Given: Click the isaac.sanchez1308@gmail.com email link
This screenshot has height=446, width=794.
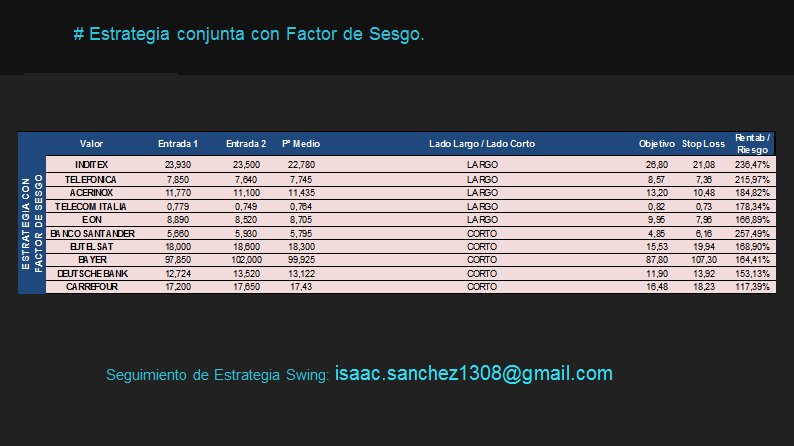Looking at the screenshot, I should pyautogui.click(x=473, y=374).
